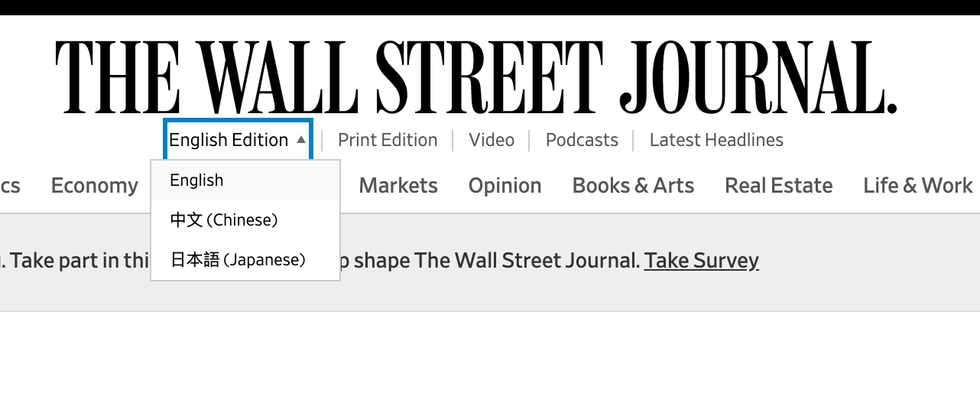Image resolution: width=980 pixels, height=416 pixels.
Task: Click the partially visible Politics tab
Action: (x=10, y=186)
